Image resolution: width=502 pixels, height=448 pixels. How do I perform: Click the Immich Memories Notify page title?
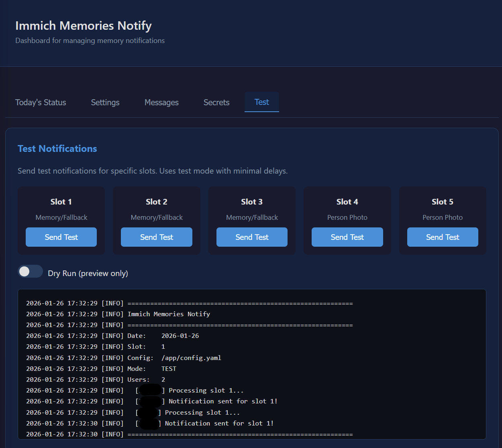click(84, 26)
